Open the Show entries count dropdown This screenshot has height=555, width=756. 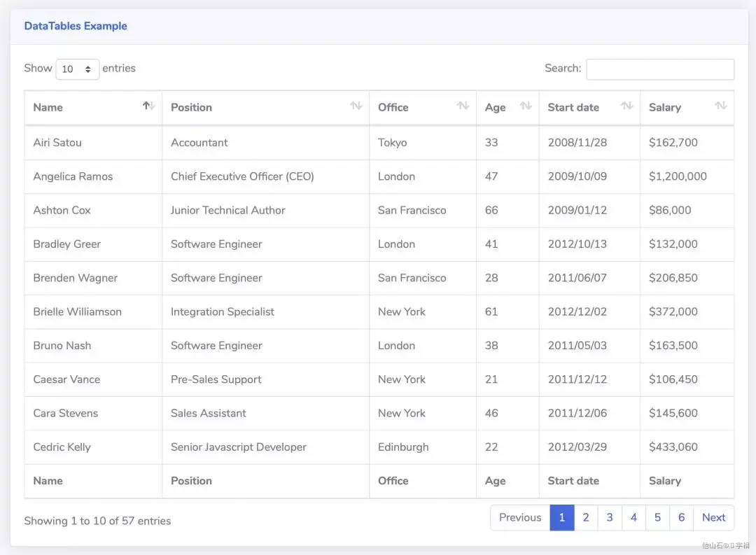tap(77, 69)
